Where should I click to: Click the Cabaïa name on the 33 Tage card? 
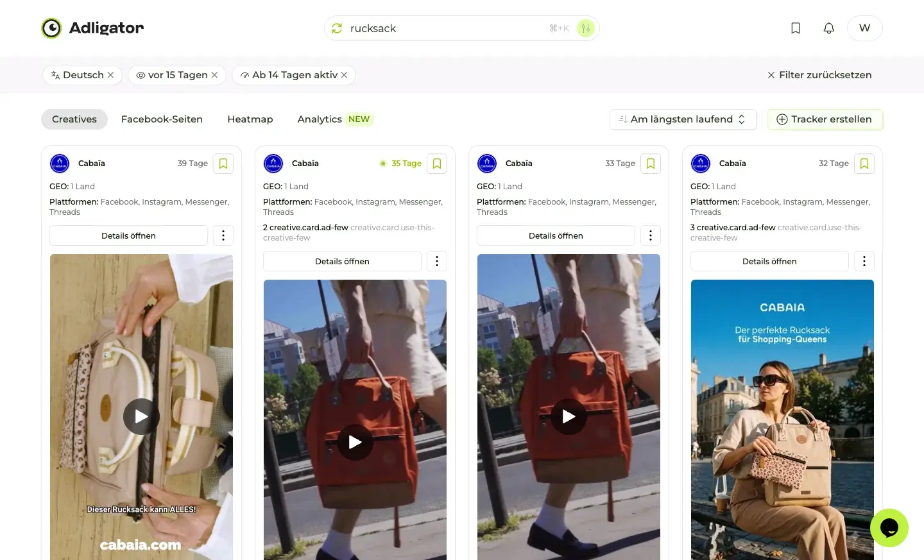[x=519, y=164]
